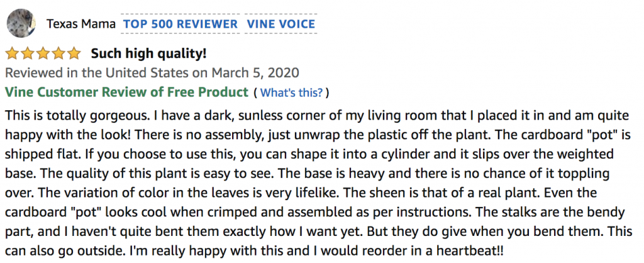644x263 pixels.
Task: Click the fifth gold rating star
Action: (74, 53)
